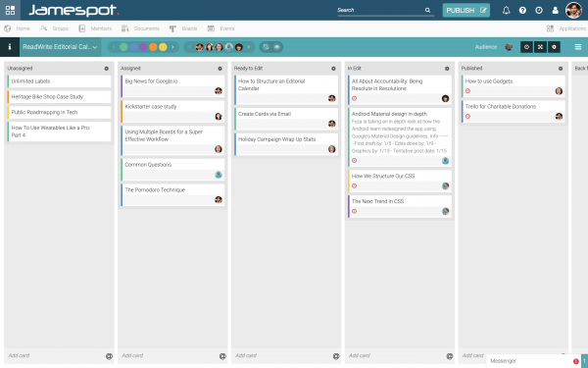Click the timer icon in board header

click(x=526, y=47)
